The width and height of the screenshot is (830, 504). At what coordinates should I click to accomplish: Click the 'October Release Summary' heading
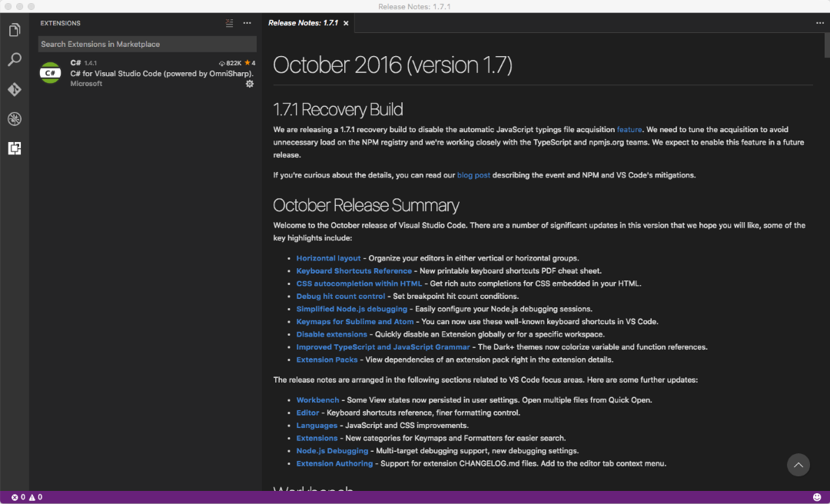click(x=366, y=205)
